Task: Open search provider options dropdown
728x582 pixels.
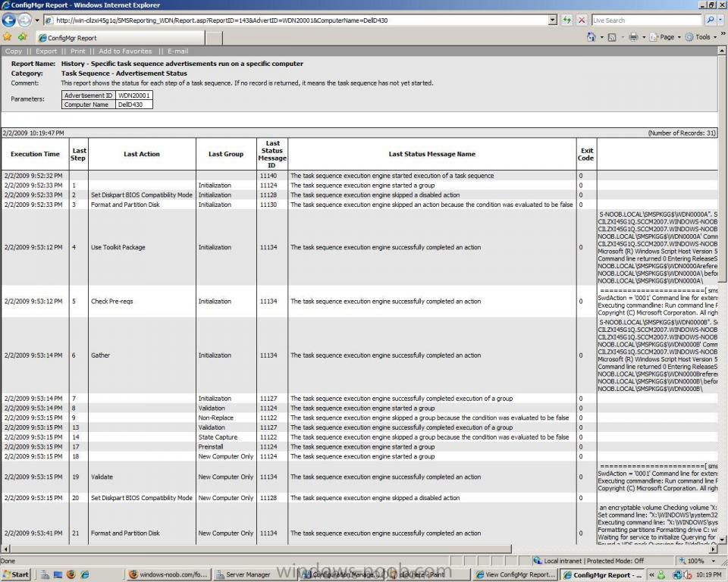Action: pyautogui.click(x=720, y=20)
